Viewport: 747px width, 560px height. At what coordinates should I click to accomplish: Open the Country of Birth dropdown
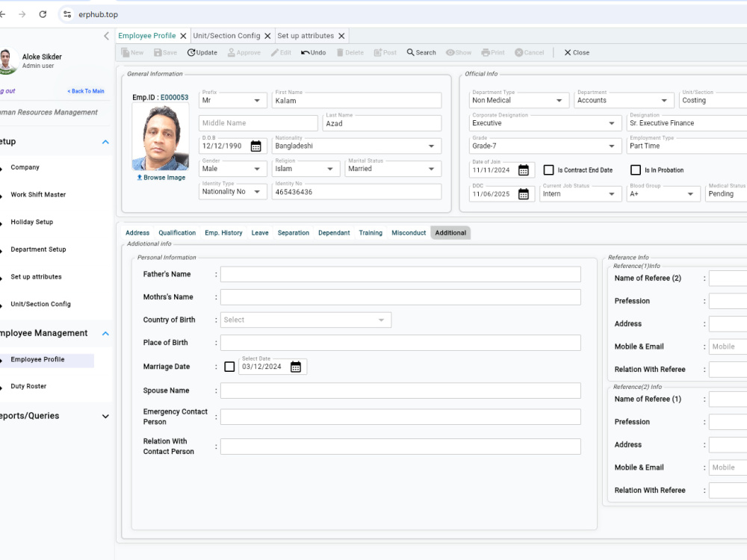point(306,320)
